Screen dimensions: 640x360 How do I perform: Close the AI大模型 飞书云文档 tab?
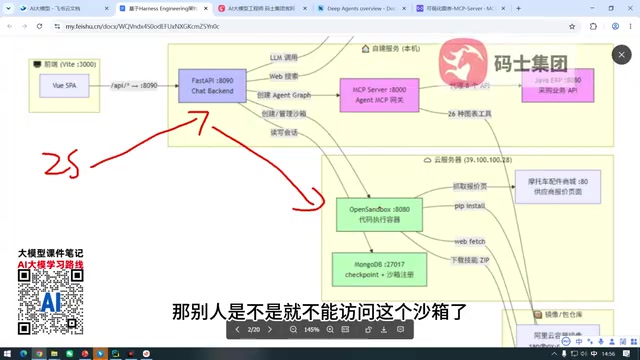click(x=107, y=8)
